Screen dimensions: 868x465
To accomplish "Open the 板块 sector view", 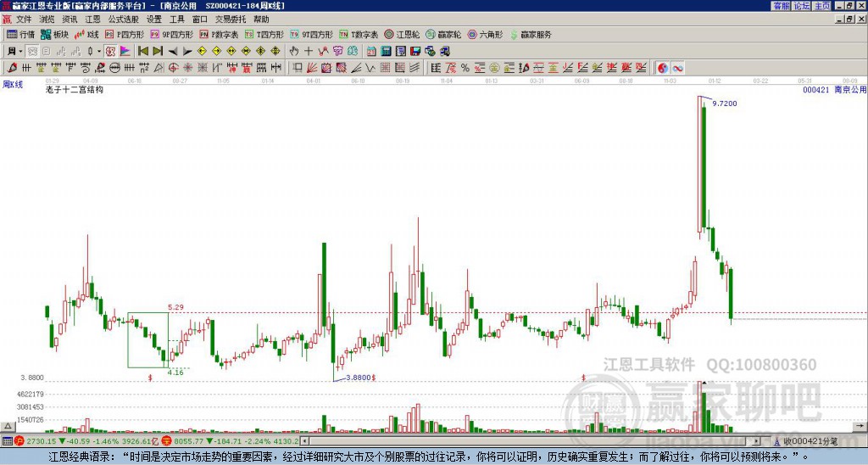I will point(54,34).
